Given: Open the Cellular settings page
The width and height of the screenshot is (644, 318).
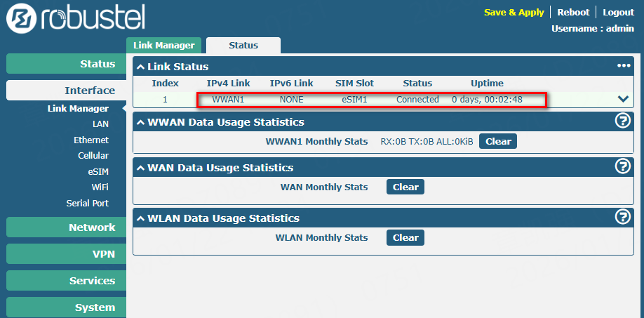Looking at the screenshot, I should 93,156.
